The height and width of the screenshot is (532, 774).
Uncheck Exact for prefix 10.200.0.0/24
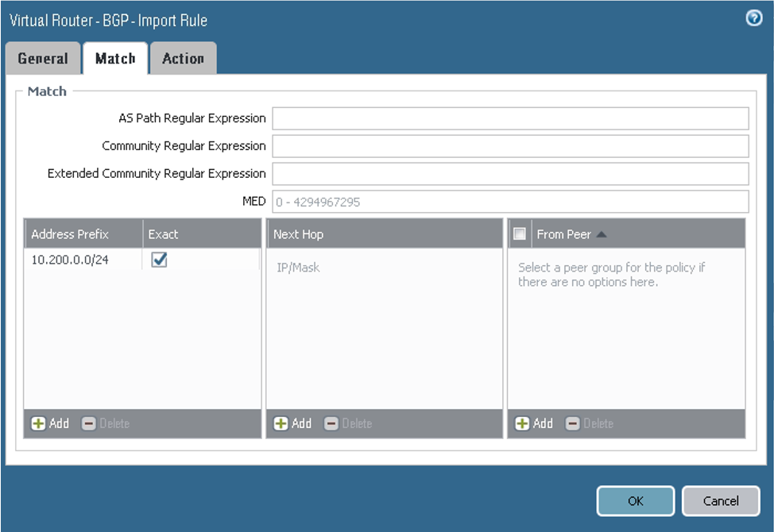(159, 260)
